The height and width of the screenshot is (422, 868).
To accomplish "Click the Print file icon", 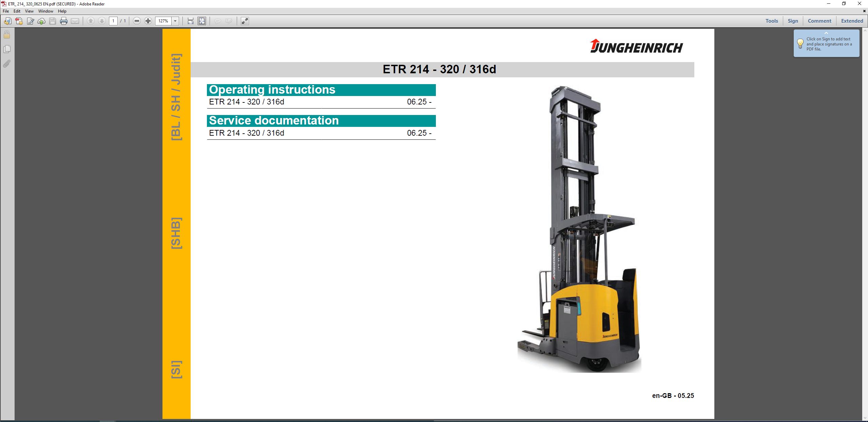I will pos(63,21).
